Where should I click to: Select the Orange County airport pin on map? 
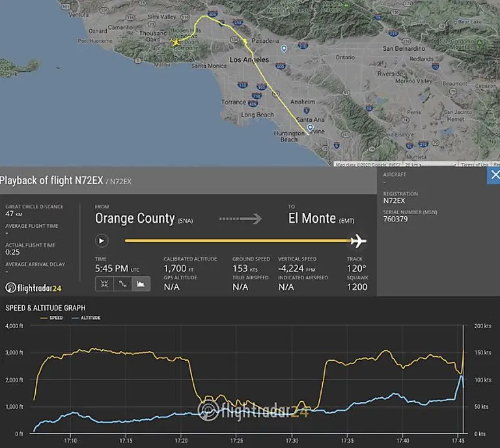tap(311, 128)
